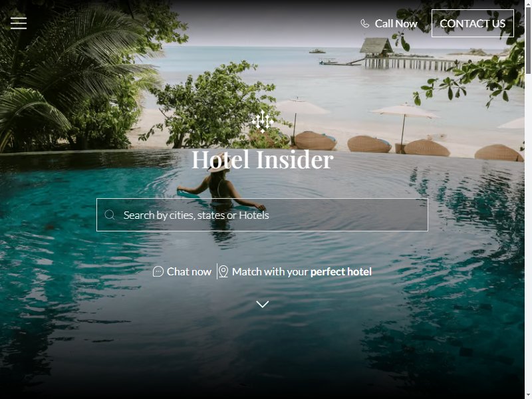Open the CONTACT US button

472,23
